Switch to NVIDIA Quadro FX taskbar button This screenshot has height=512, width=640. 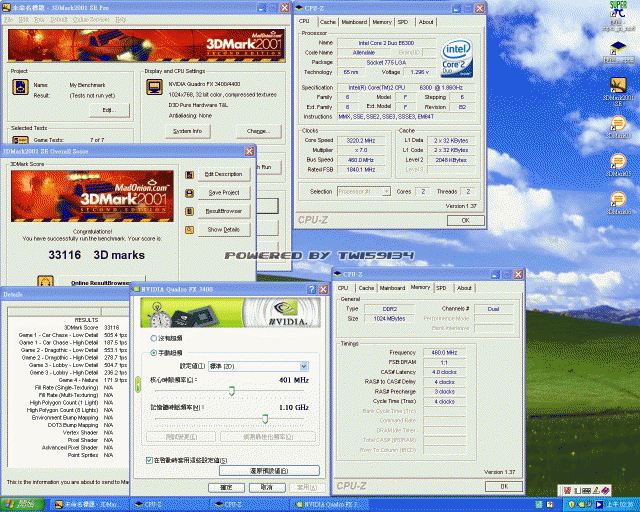click(330, 505)
